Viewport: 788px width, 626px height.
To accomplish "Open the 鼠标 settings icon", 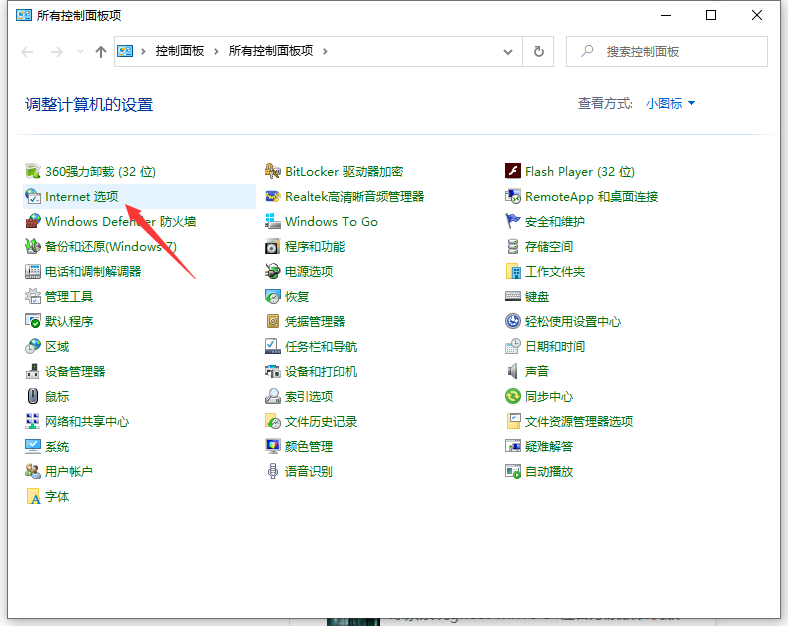I will [x=33, y=397].
